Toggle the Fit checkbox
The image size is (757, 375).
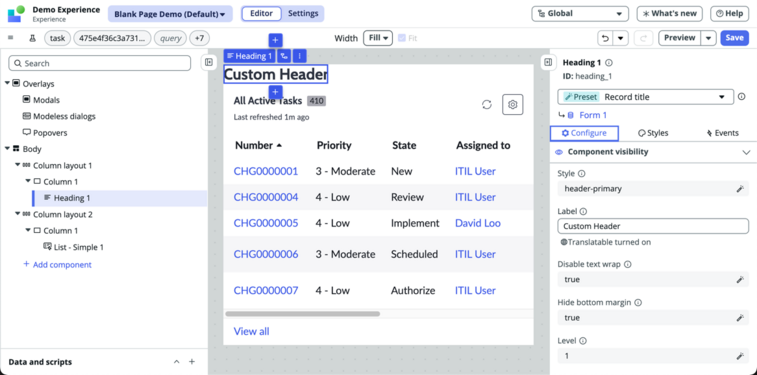point(402,38)
